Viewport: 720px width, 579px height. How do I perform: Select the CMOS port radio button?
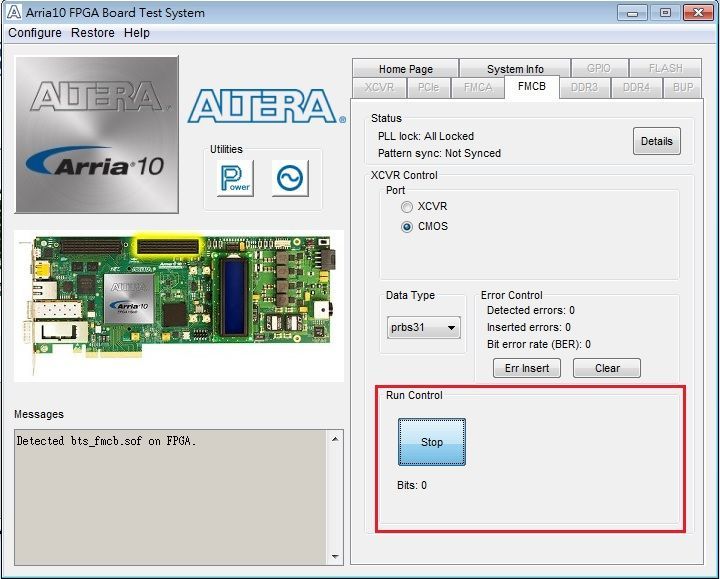[x=407, y=227]
